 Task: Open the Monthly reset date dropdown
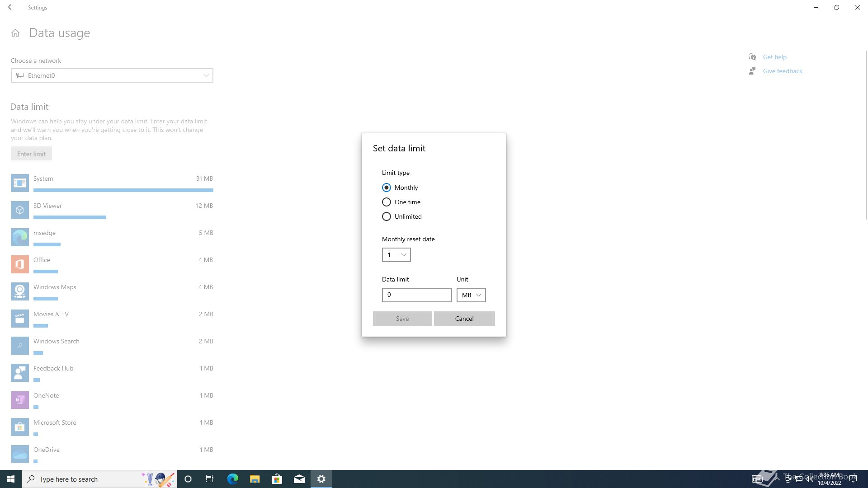pyautogui.click(x=396, y=255)
